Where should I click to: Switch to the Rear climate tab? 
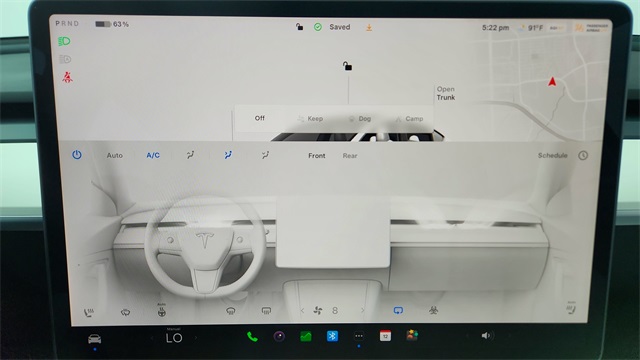coord(350,156)
